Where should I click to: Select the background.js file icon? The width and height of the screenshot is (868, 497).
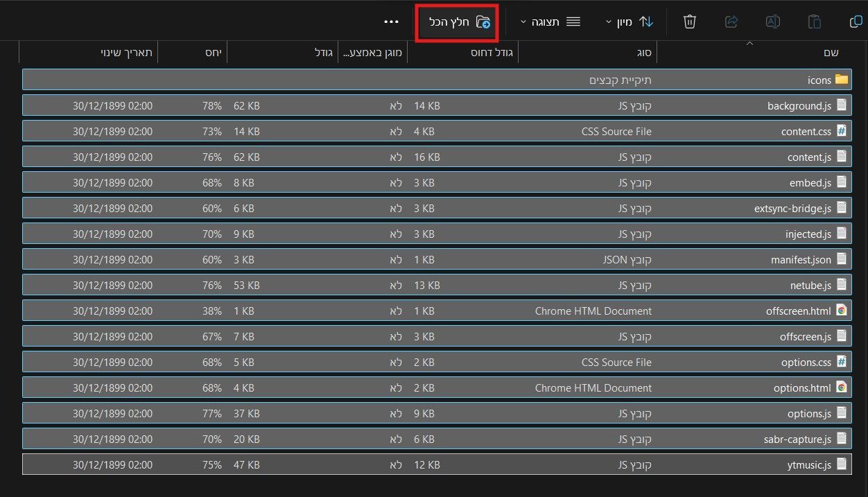pos(842,105)
